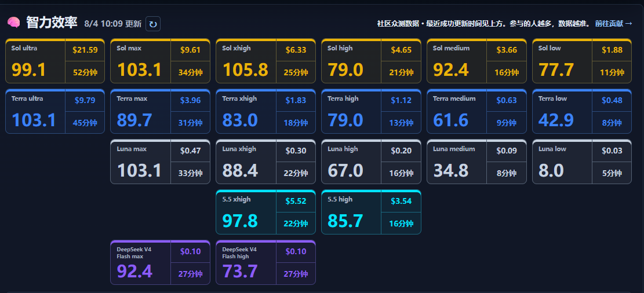Click the pink brain icon
Screen dimensions: 644x293
(13, 23)
